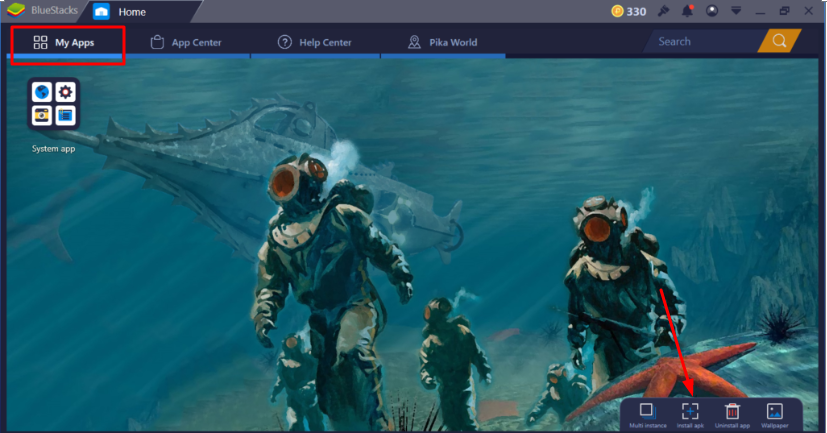Click the 330 points balance
The height and width of the screenshot is (433, 827).
tap(637, 12)
